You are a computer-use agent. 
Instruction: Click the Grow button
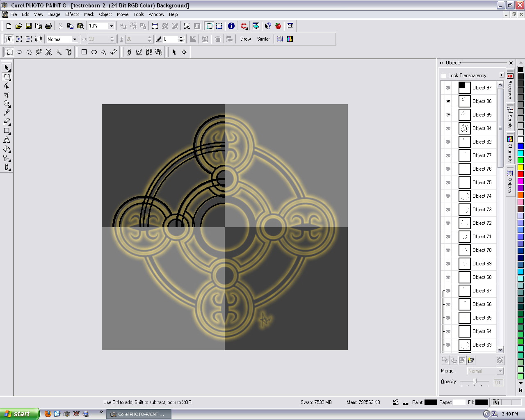point(246,39)
